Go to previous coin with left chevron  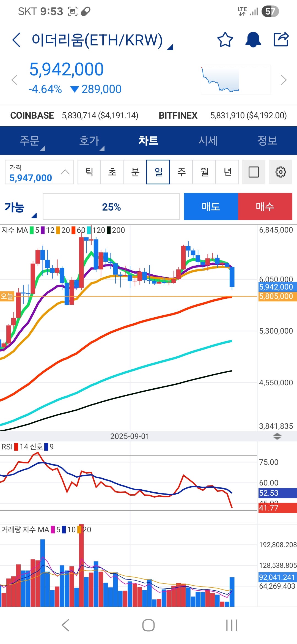tap(14, 80)
